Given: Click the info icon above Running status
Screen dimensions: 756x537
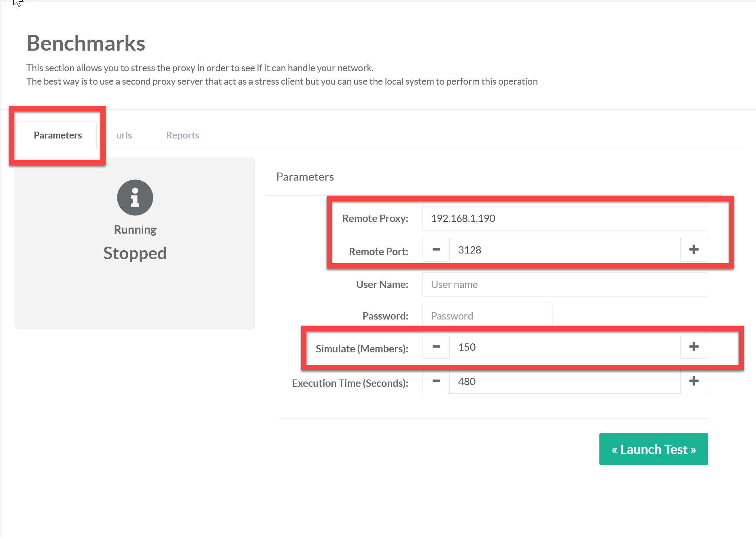Looking at the screenshot, I should coord(135,198).
